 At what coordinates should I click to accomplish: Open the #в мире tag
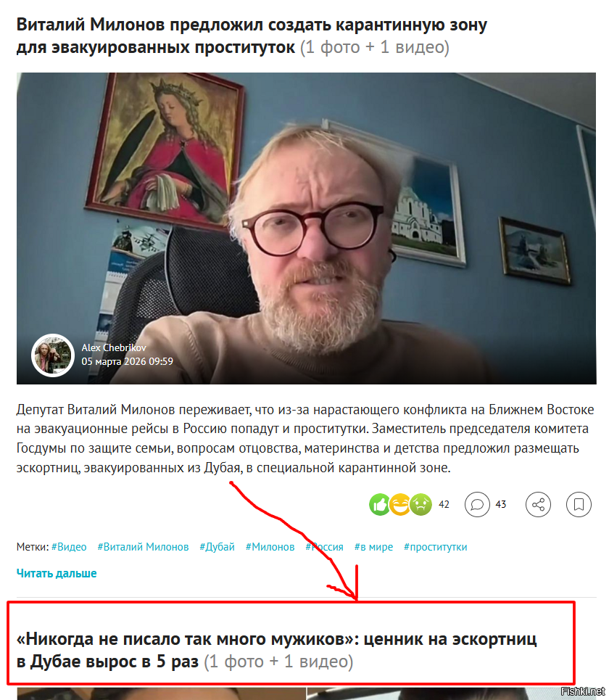[x=374, y=547]
